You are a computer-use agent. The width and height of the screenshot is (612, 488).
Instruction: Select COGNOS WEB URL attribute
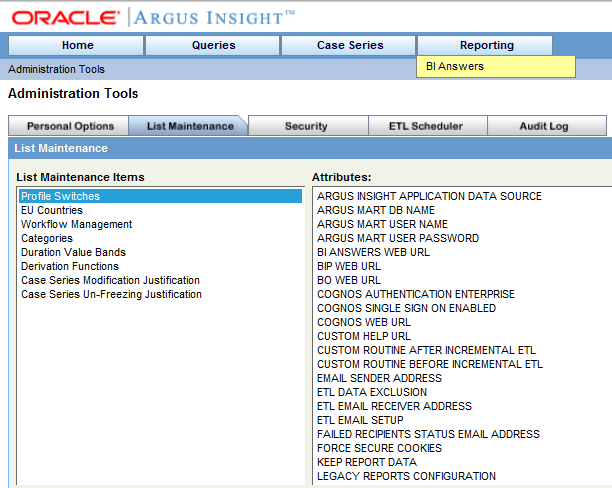point(364,322)
